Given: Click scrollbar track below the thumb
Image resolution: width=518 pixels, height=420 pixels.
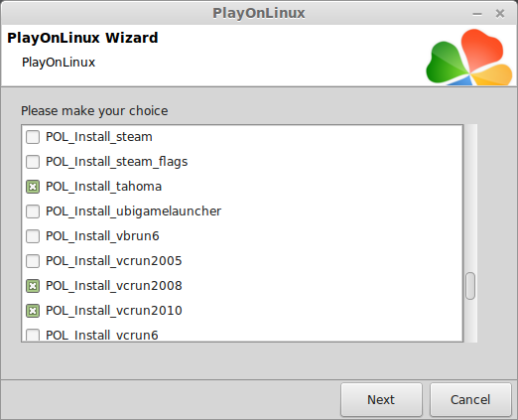Looking at the screenshot, I should click(470, 321).
